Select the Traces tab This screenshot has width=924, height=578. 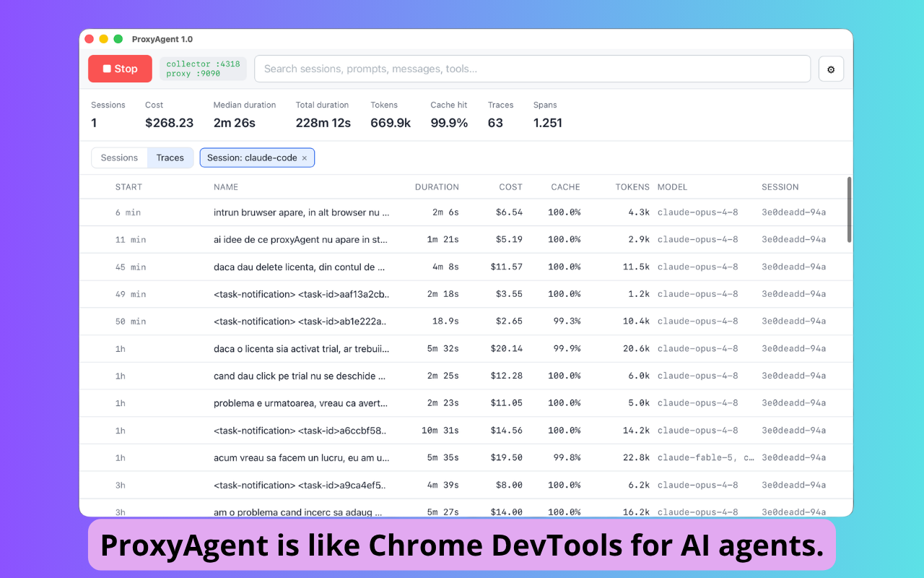click(170, 158)
